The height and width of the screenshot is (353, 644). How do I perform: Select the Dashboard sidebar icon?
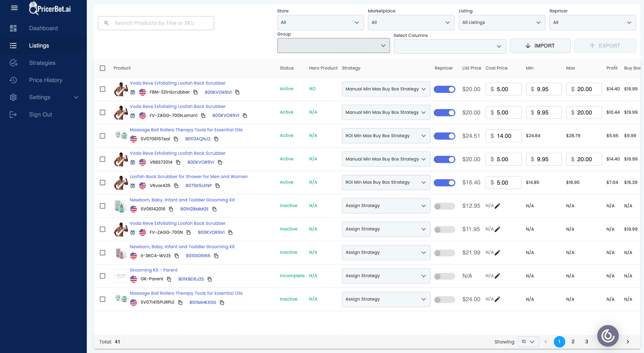(x=13, y=28)
